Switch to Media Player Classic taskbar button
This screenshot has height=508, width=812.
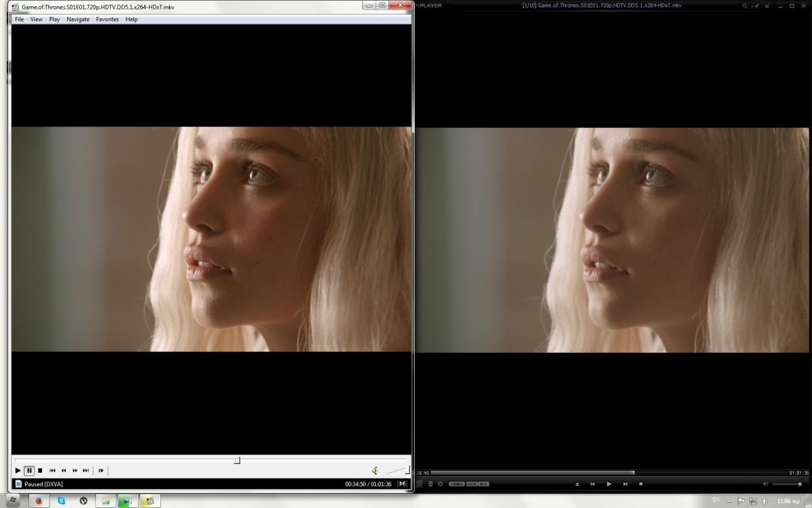(150, 501)
